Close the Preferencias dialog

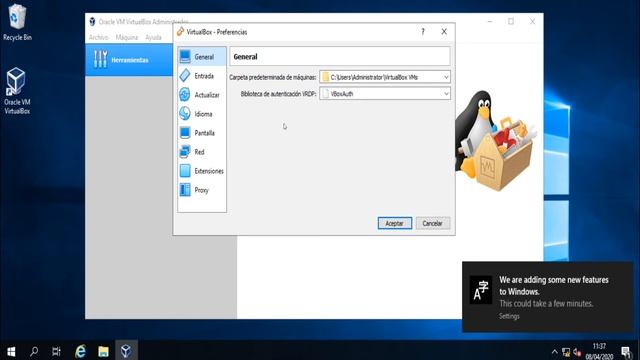pyautogui.click(x=444, y=32)
